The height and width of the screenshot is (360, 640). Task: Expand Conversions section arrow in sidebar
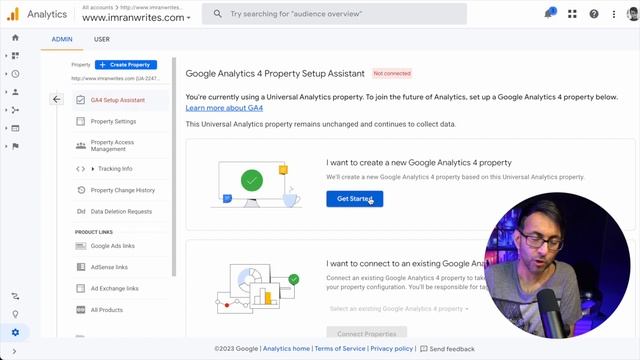click(6, 146)
